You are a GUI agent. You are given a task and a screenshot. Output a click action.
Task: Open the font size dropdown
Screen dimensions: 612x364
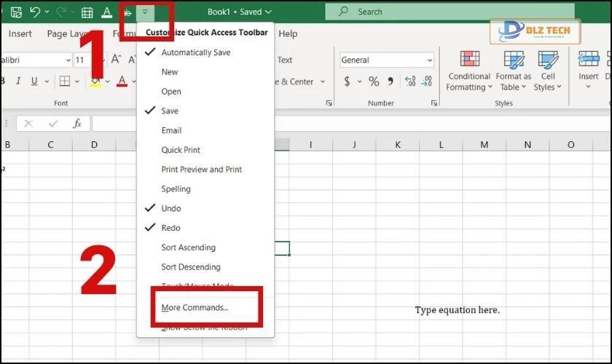pyautogui.click(x=101, y=60)
